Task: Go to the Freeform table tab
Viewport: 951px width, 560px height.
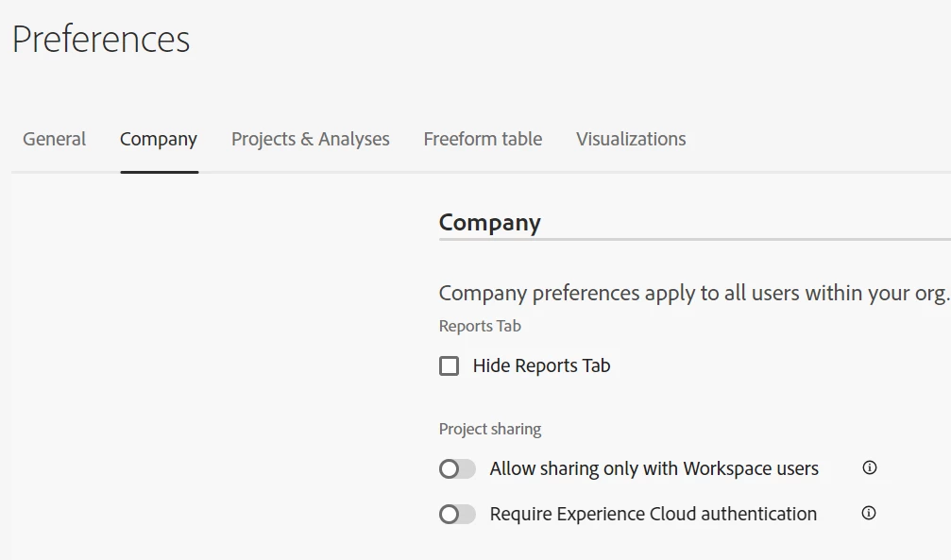Action: tap(483, 139)
